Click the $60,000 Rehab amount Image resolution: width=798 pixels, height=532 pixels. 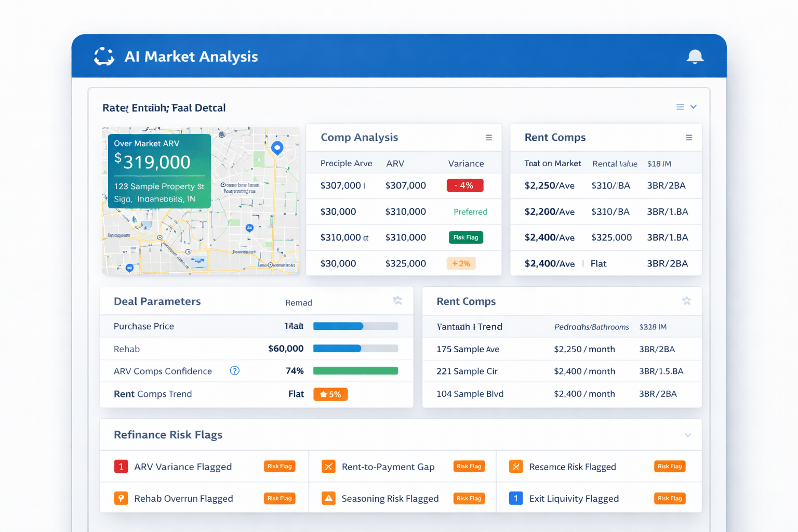pos(286,349)
